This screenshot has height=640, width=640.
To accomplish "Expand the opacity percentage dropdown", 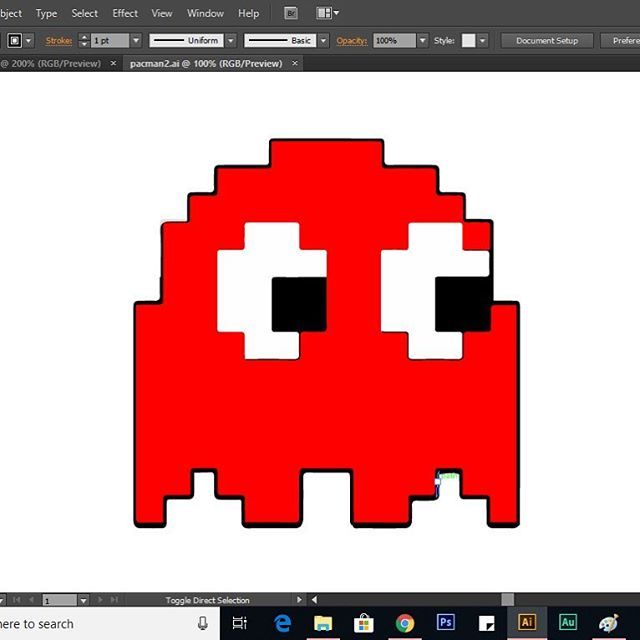I will pos(423,40).
